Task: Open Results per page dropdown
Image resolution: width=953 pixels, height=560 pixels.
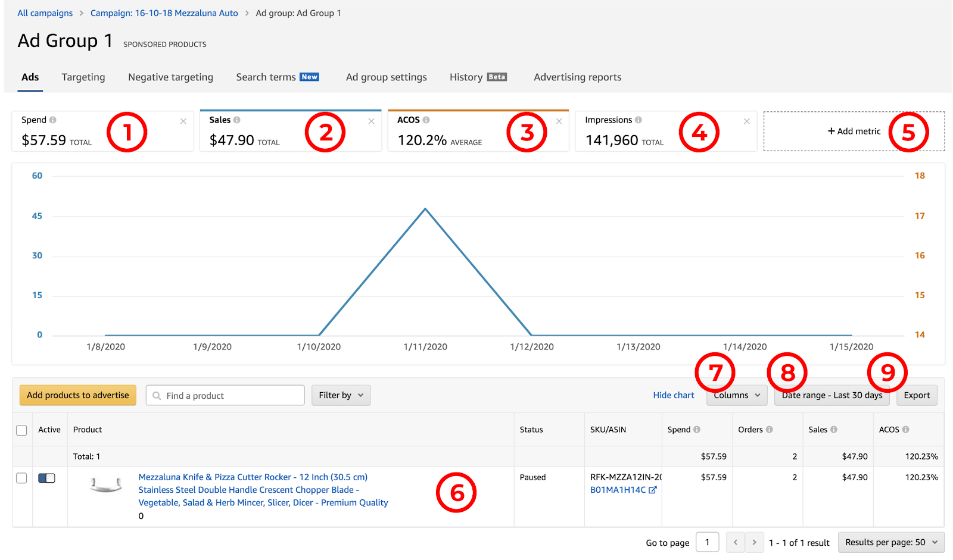Action: pyautogui.click(x=891, y=542)
